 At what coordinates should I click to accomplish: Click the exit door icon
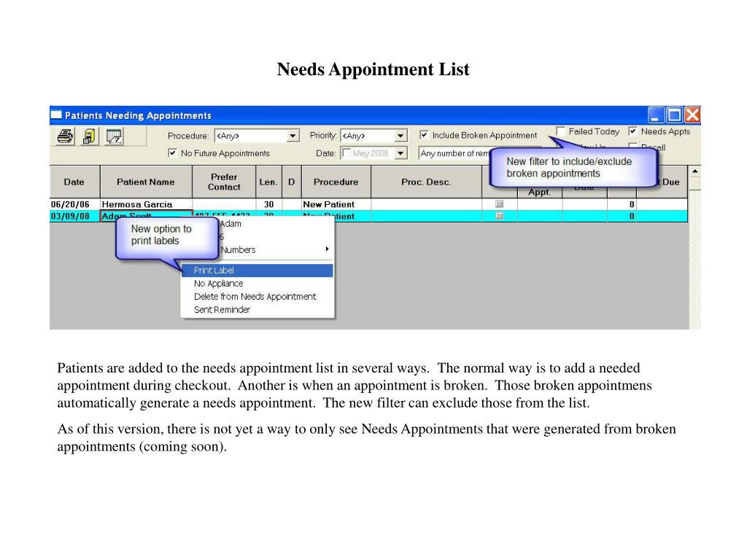tap(89, 136)
